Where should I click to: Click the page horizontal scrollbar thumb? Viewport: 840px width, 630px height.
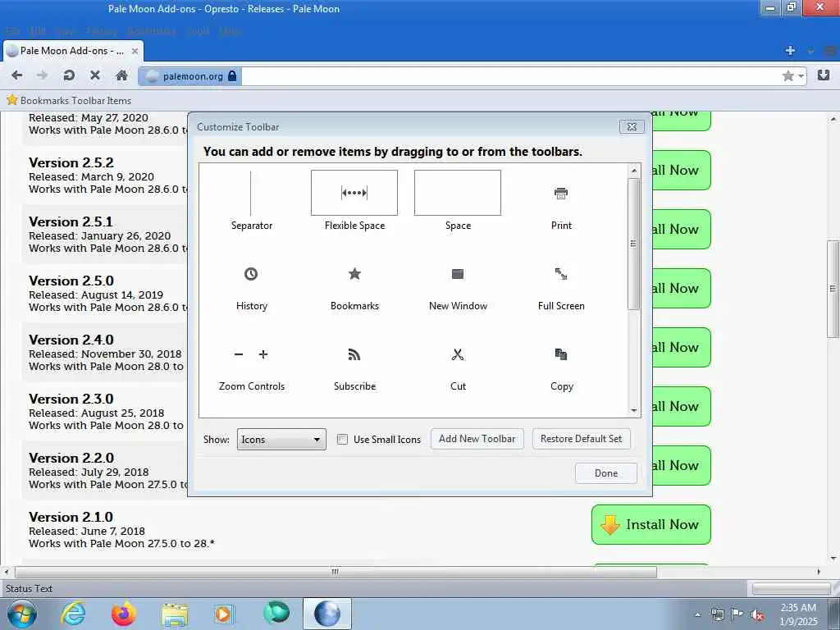(336, 572)
